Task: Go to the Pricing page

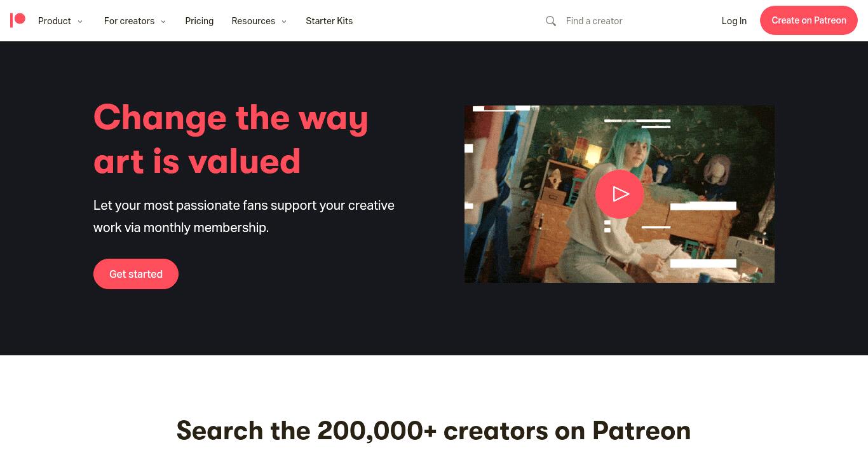Action: pos(200,21)
